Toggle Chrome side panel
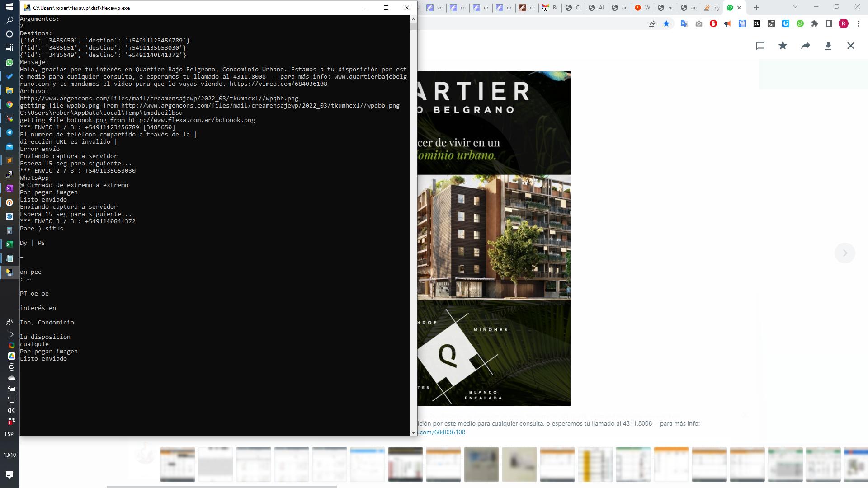868x488 pixels. (829, 24)
